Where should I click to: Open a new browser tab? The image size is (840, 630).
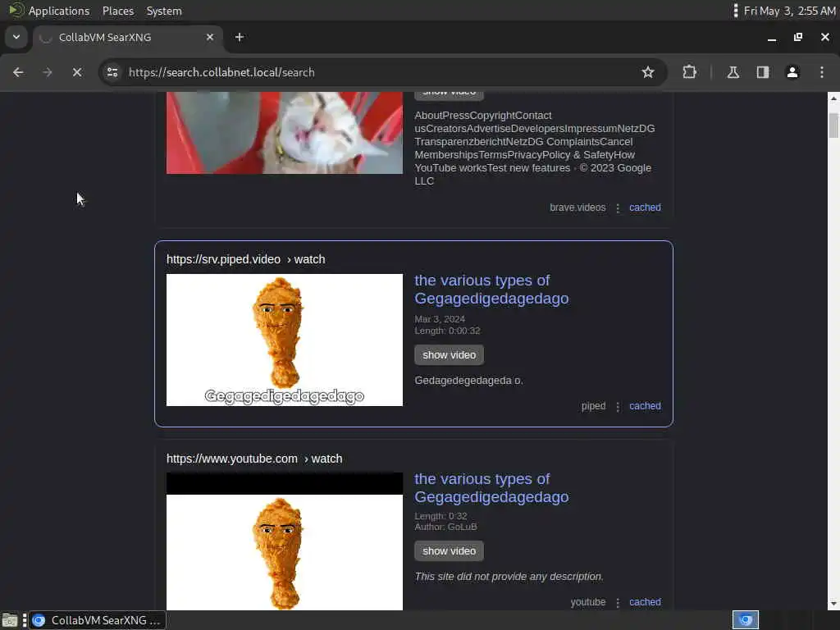[240, 37]
